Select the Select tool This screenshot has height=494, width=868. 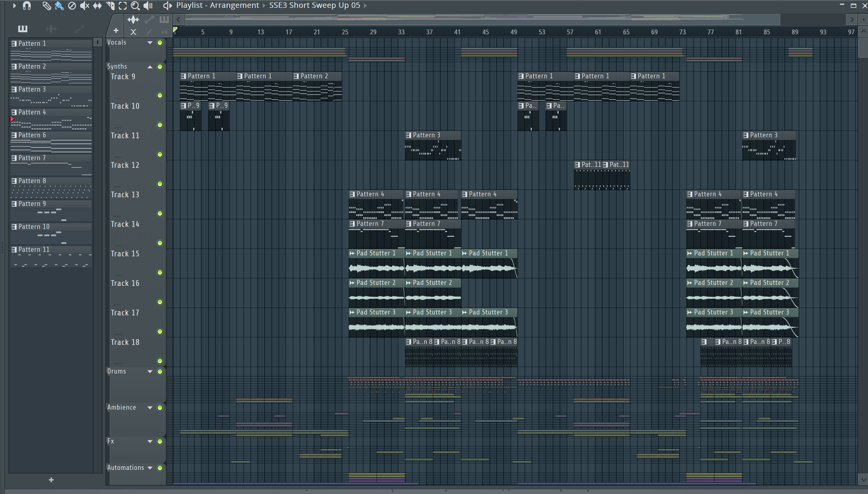click(x=123, y=5)
